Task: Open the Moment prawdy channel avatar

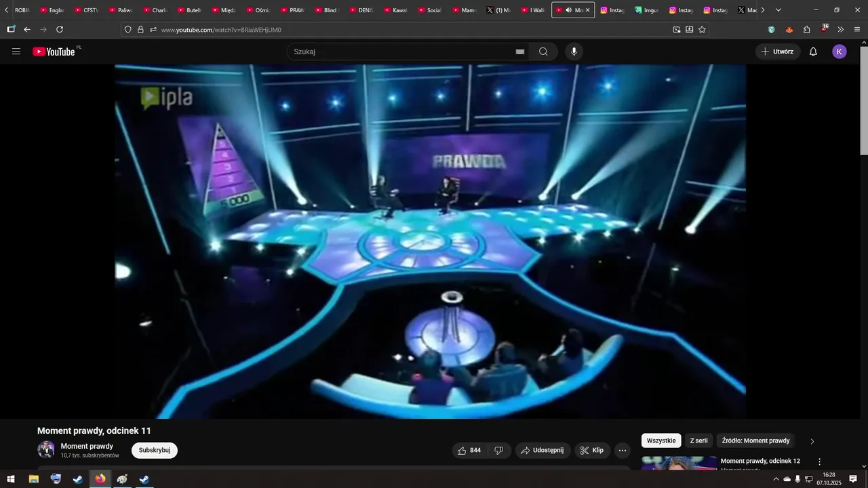Action: click(46, 450)
